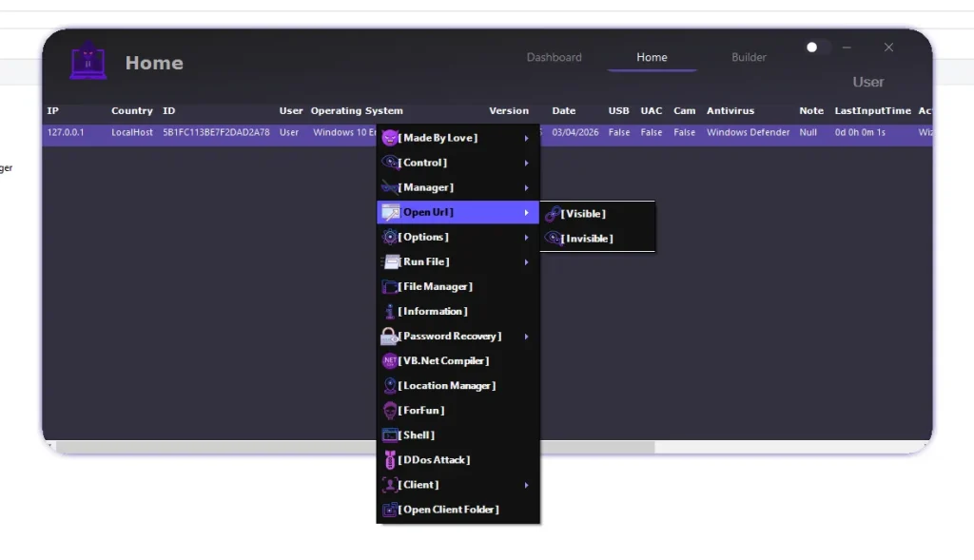Click the ForFun face icon
The image size is (974, 560).
coord(389,411)
